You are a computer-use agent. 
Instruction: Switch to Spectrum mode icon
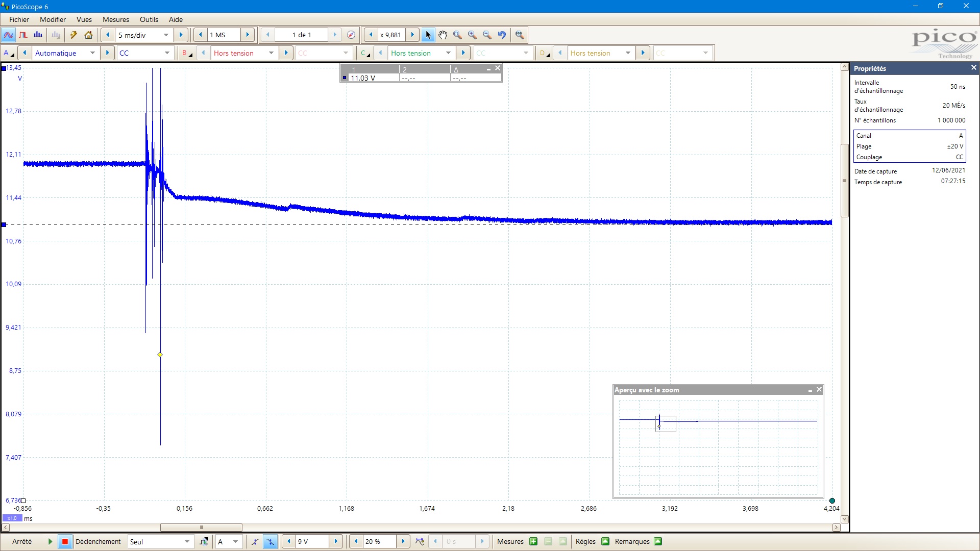38,35
